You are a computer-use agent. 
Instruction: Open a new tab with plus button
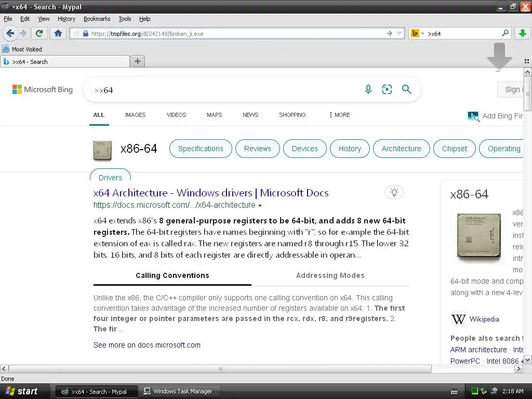(137, 61)
